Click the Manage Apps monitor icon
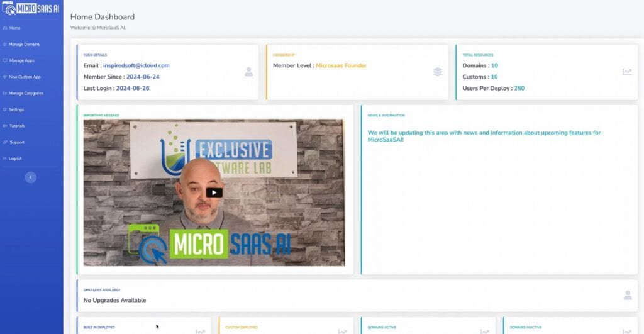 (x=5, y=61)
